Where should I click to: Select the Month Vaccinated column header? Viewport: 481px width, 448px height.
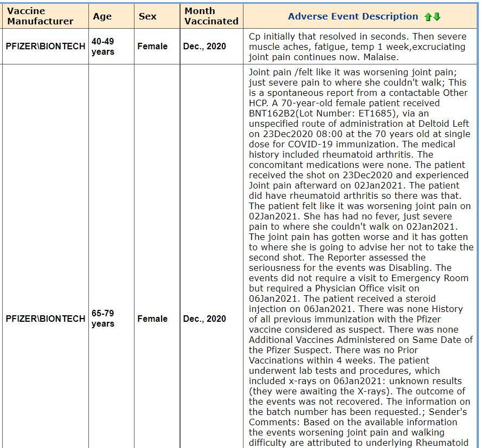211,16
